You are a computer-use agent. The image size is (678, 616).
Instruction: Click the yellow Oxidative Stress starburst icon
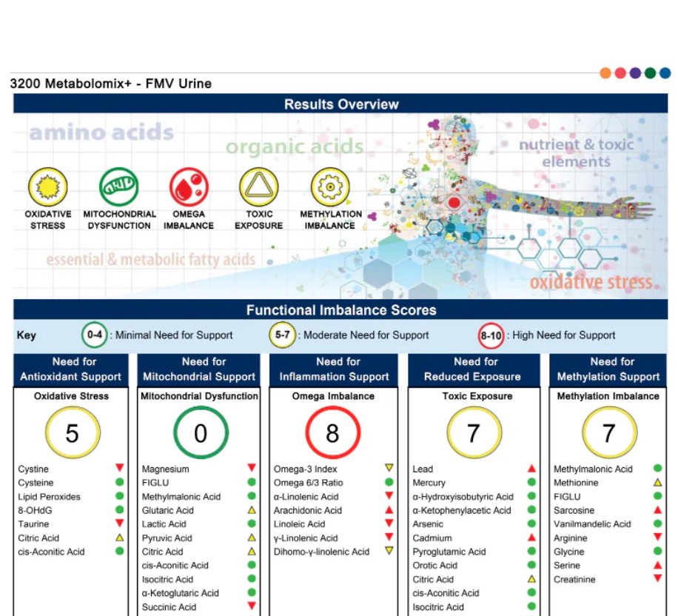coord(48,187)
